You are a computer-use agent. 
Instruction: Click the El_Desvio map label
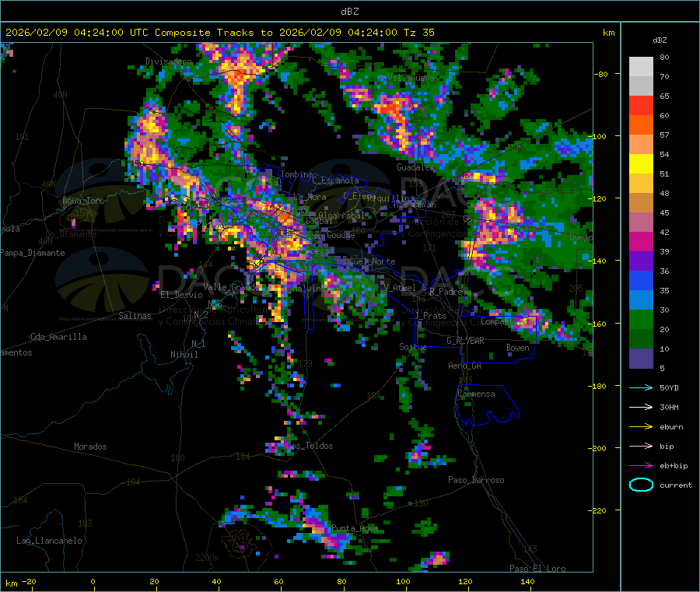[x=181, y=295]
